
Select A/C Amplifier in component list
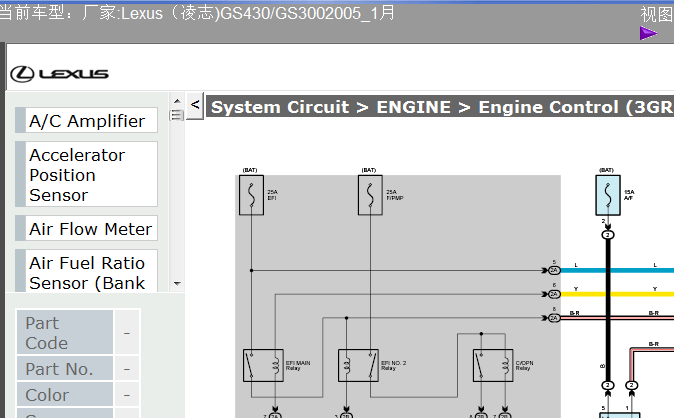coord(86,120)
